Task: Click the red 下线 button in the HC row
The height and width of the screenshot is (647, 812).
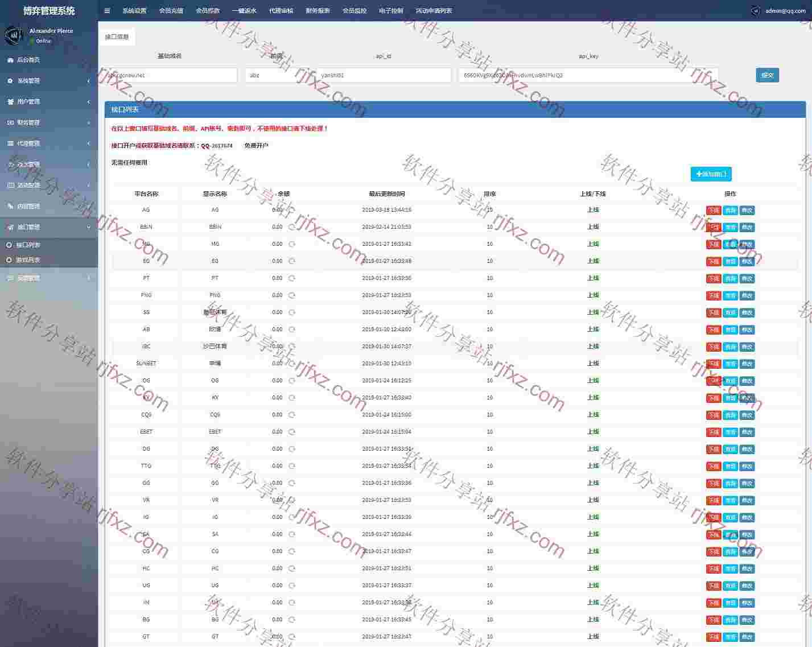Action: coord(714,568)
